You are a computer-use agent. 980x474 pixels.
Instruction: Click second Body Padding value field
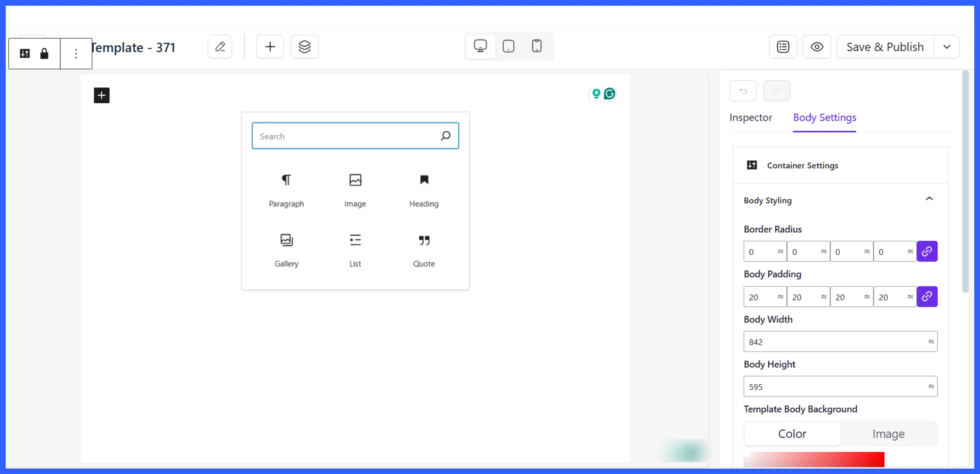[x=808, y=297]
